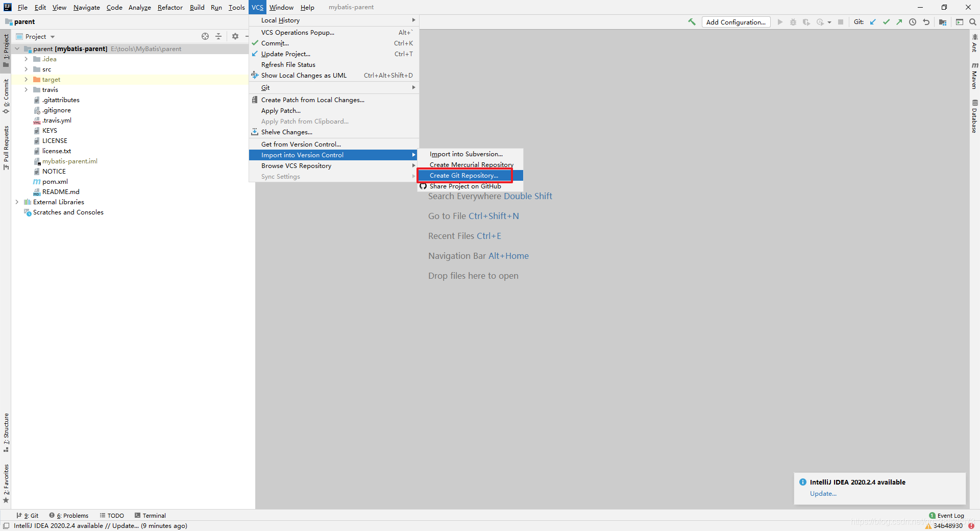Image resolution: width=980 pixels, height=531 pixels.
Task: Click the Build Project hammer icon
Action: coord(692,22)
